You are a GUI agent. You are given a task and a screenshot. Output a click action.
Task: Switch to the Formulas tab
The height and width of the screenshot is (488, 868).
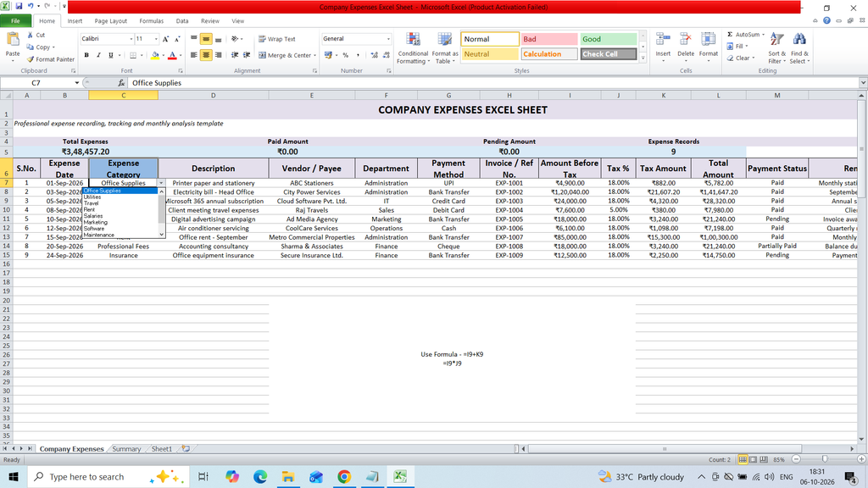click(x=151, y=21)
